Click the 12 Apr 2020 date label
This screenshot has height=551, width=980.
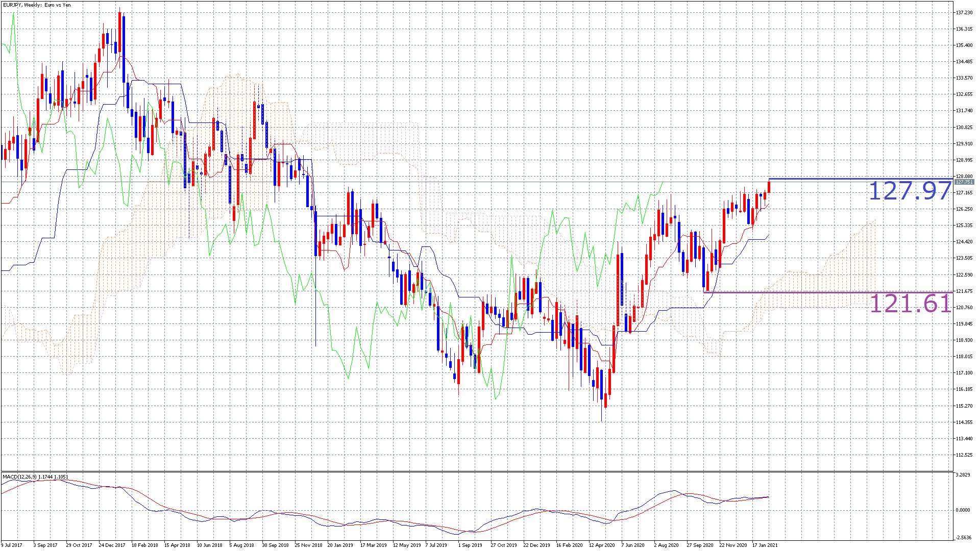point(602,545)
